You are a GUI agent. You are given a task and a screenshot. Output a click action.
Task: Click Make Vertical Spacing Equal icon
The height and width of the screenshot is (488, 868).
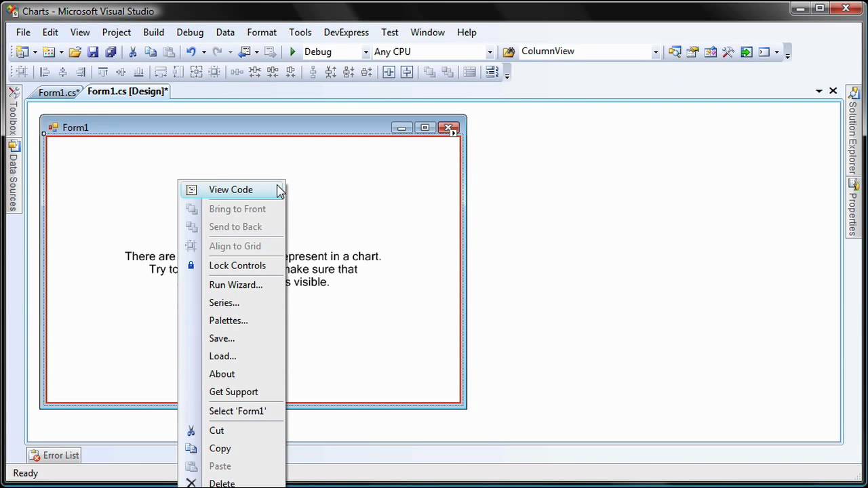tap(313, 72)
